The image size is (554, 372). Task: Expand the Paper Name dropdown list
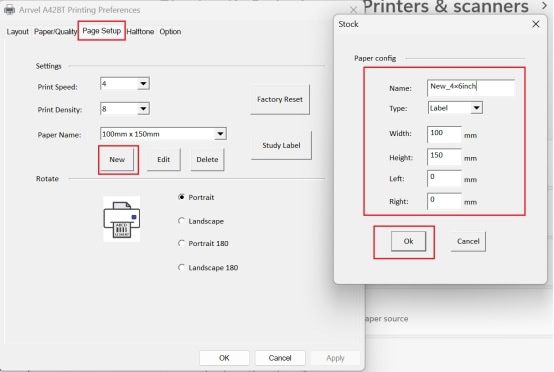pos(220,134)
